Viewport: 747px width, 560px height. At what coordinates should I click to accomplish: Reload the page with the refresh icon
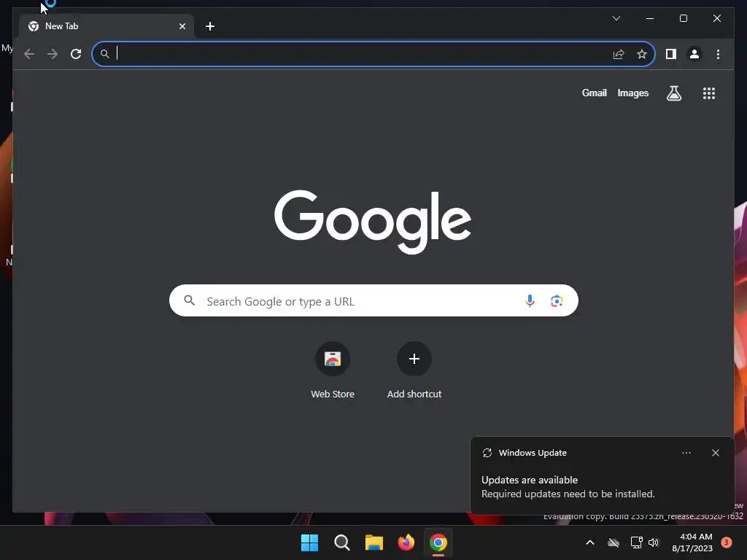(x=76, y=54)
